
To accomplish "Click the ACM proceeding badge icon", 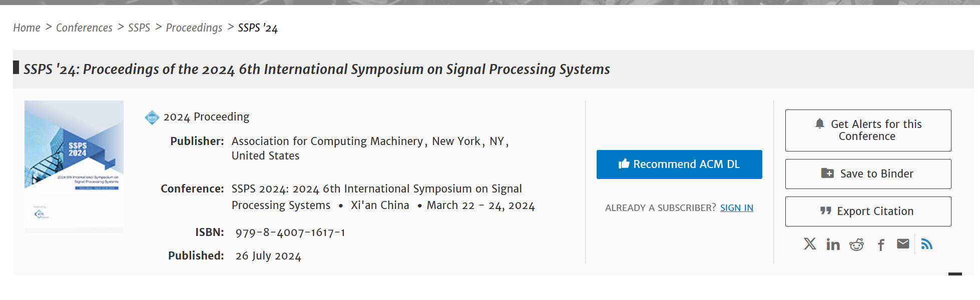I will [x=152, y=117].
